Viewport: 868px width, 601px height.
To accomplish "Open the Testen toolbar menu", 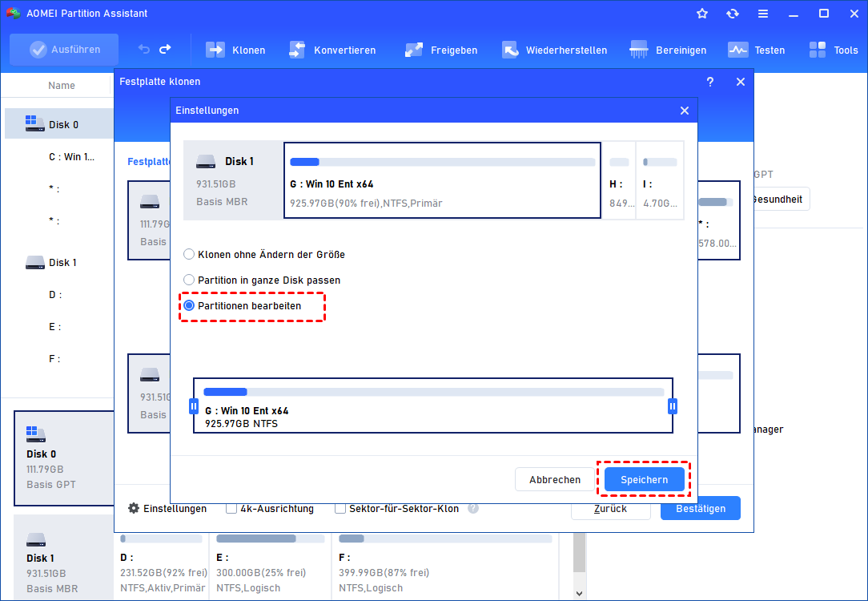I will pos(756,50).
